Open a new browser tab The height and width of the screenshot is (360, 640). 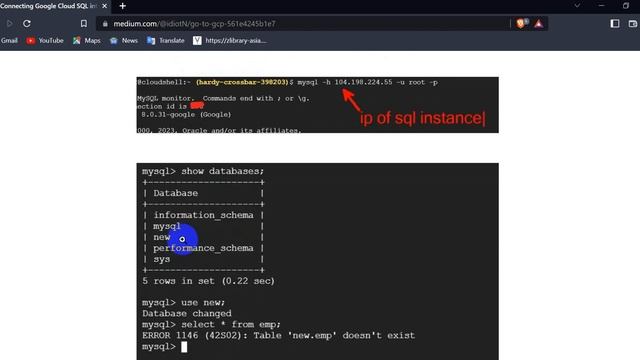point(122,6)
